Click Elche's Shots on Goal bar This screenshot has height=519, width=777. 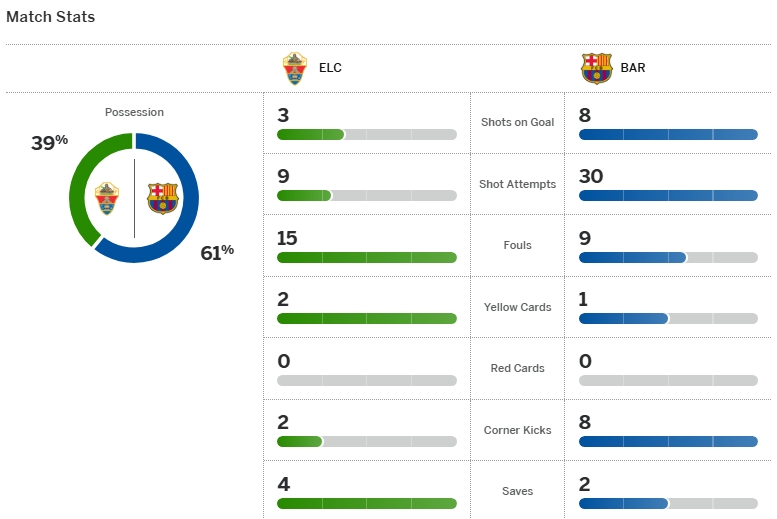(x=366, y=134)
